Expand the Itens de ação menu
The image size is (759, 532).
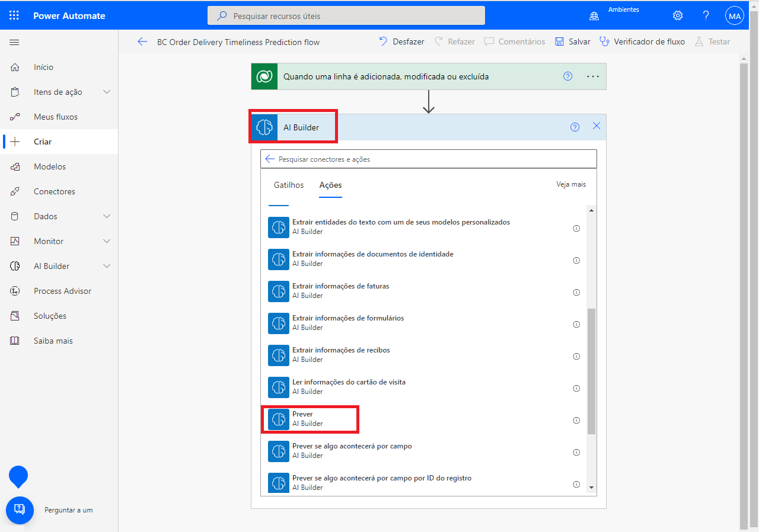(x=107, y=92)
